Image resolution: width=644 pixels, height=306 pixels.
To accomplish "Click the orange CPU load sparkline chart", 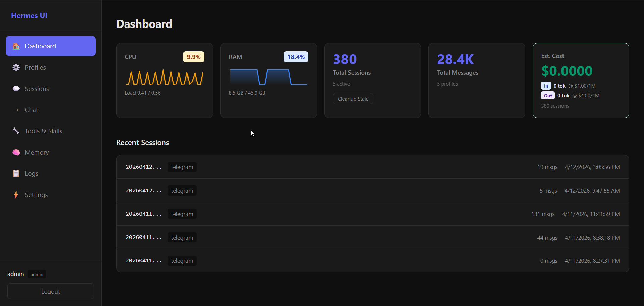I will 165,78.
